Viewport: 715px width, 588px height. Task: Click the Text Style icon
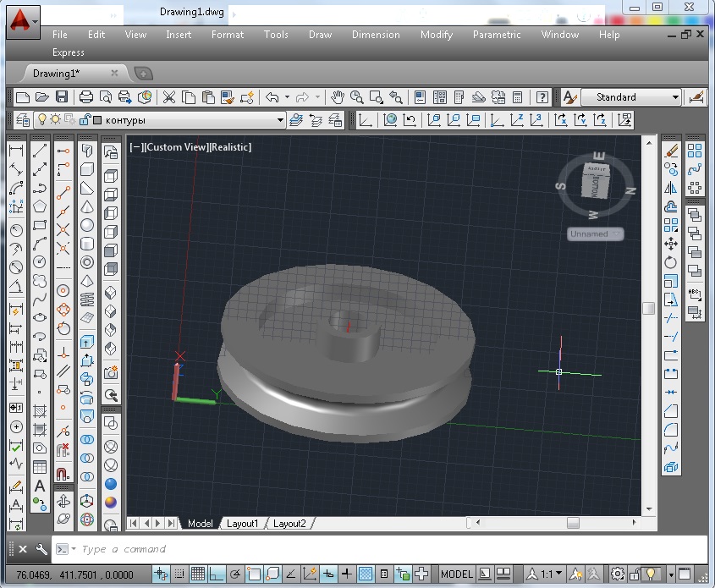570,97
